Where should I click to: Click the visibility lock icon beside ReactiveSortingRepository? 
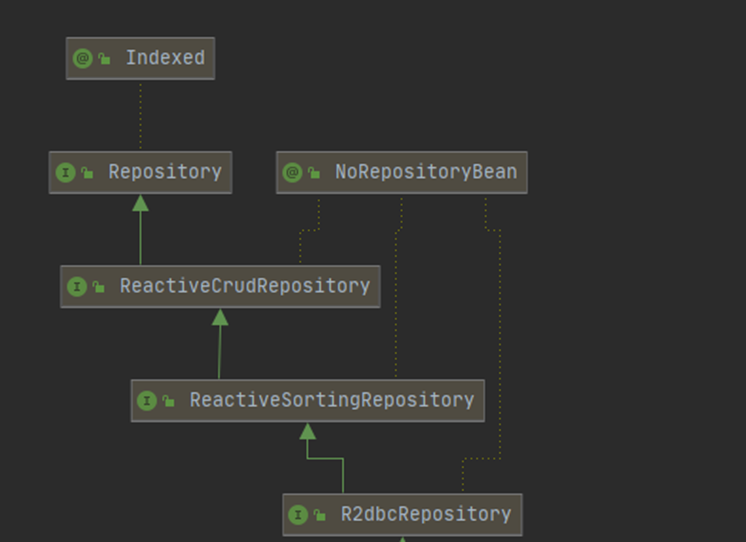[x=168, y=401]
